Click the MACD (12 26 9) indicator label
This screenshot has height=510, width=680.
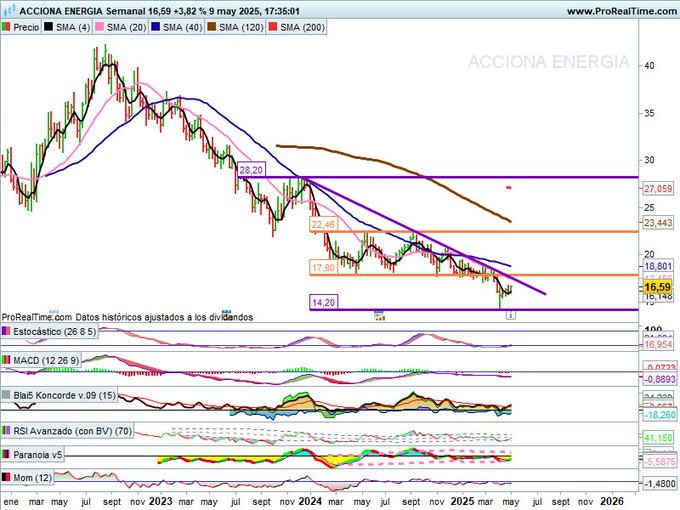46,360
